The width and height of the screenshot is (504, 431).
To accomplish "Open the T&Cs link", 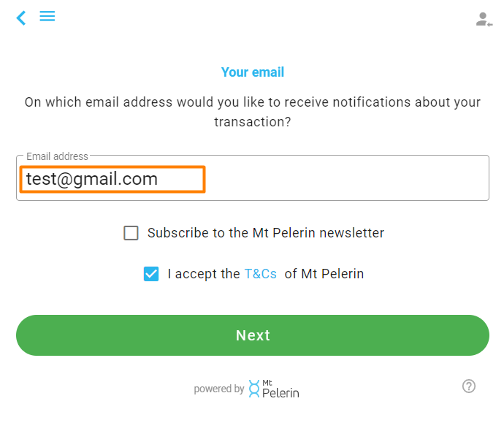I will 261,274.
